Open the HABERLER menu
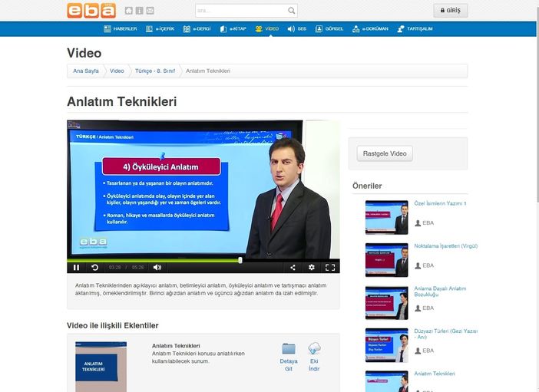 tap(121, 29)
